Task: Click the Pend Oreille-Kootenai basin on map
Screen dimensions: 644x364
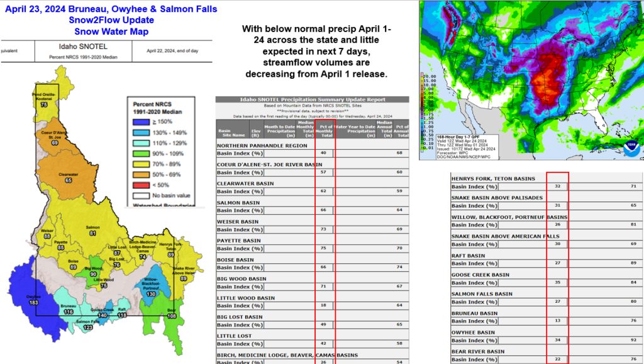Action: 44,100
